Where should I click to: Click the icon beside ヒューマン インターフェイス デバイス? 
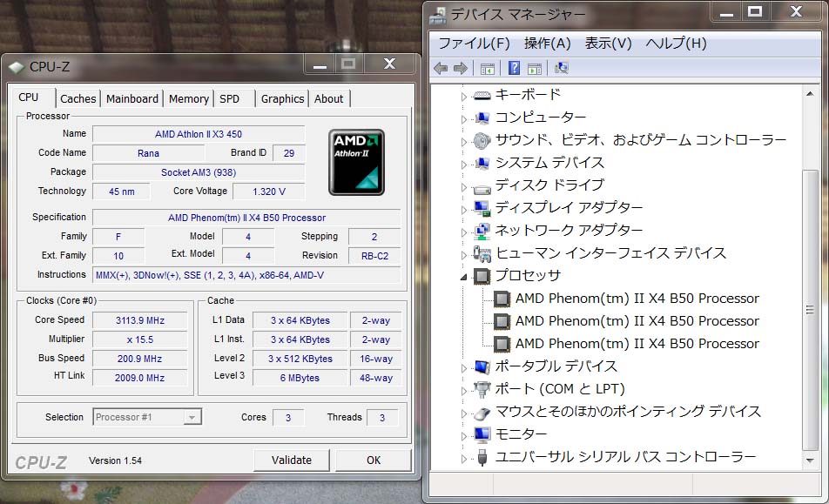click(x=482, y=254)
